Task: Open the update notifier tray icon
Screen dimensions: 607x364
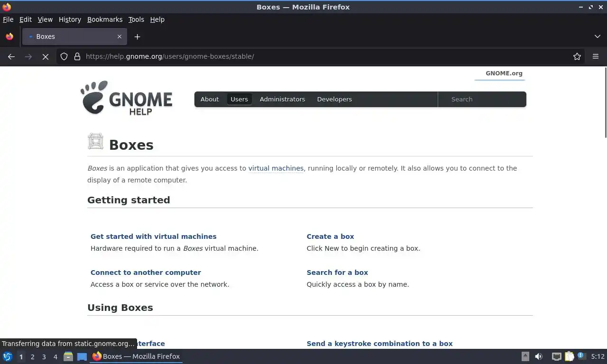Action: tap(581, 356)
